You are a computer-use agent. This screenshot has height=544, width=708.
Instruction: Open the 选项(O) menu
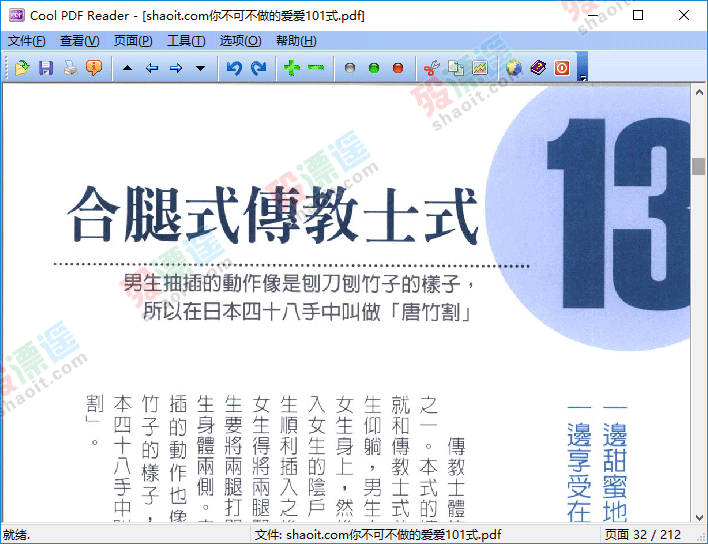point(240,41)
